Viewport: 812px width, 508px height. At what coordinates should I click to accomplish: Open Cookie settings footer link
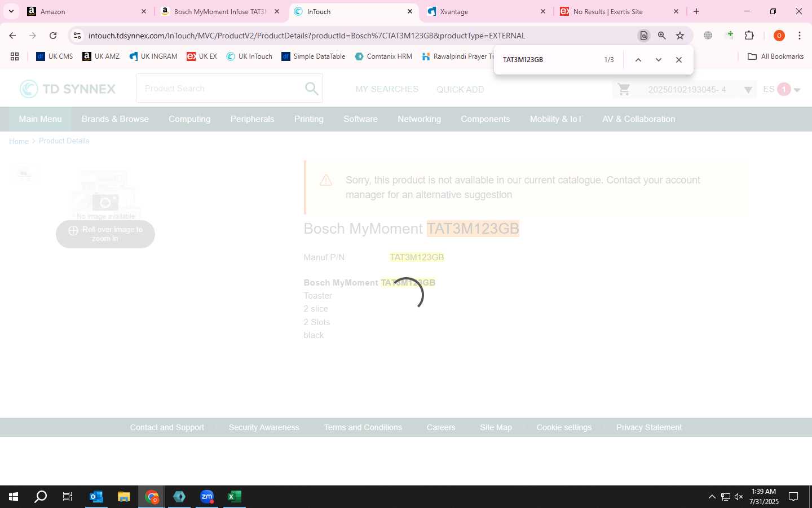[564, 427]
